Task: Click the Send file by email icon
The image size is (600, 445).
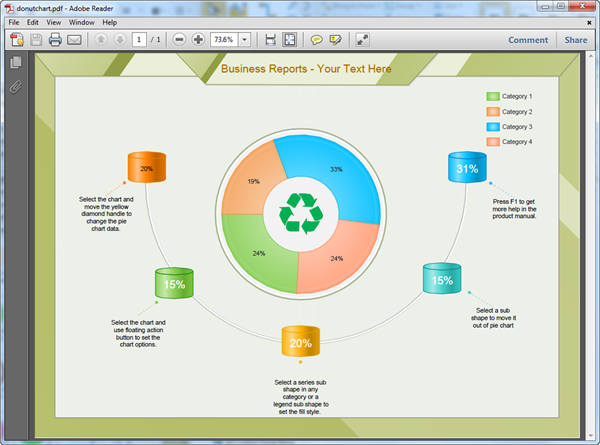Action: click(75, 40)
